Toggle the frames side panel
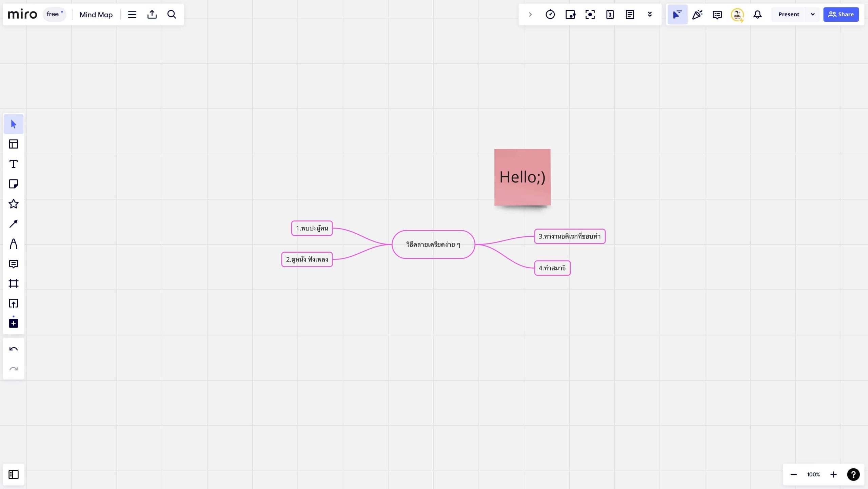Image resolution: width=868 pixels, height=489 pixels. point(14,474)
